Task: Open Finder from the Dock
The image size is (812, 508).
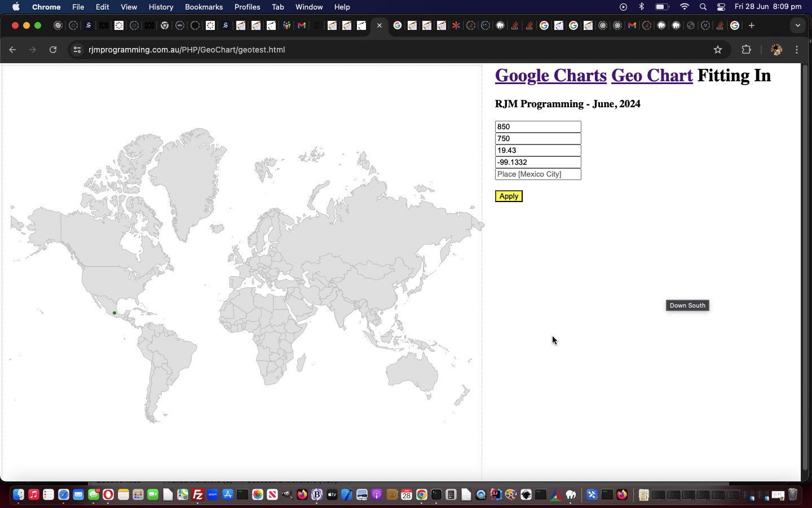Action: 18,495
